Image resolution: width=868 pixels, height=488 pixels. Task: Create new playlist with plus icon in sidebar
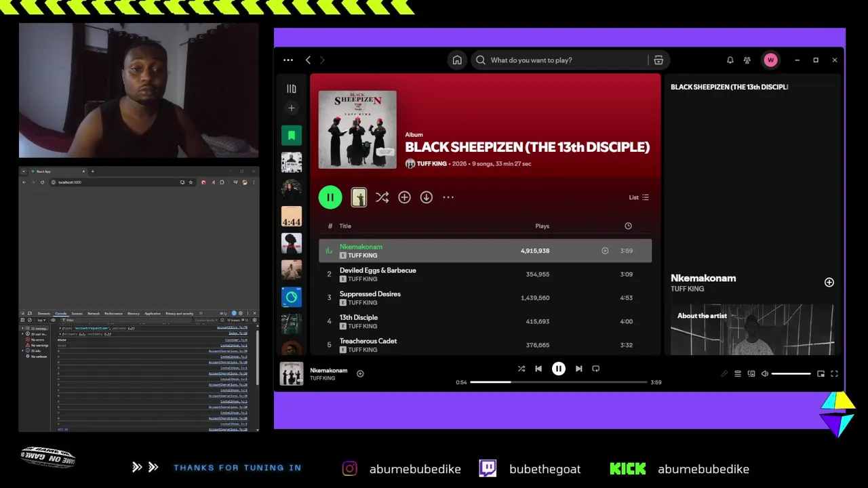292,108
